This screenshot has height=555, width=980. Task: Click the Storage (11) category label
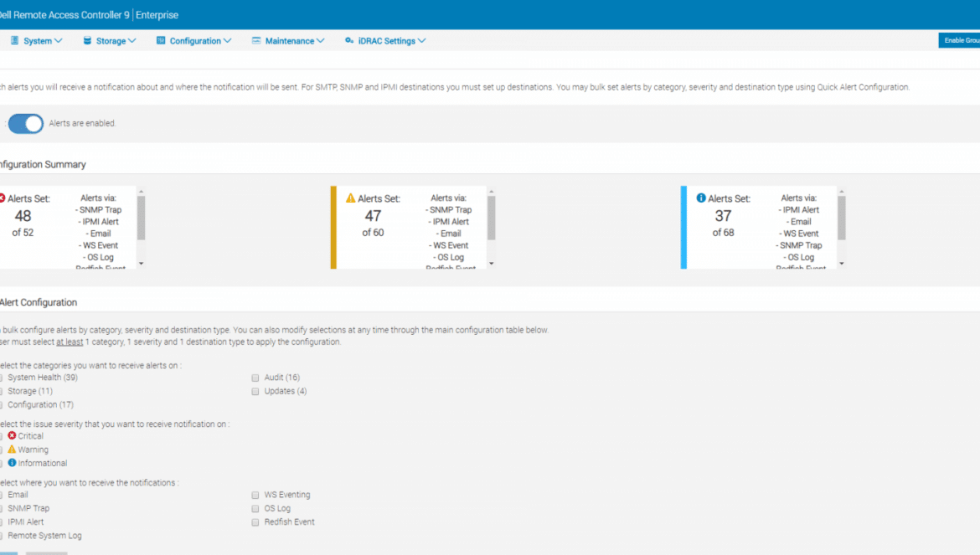pyautogui.click(x=30, y=392)
